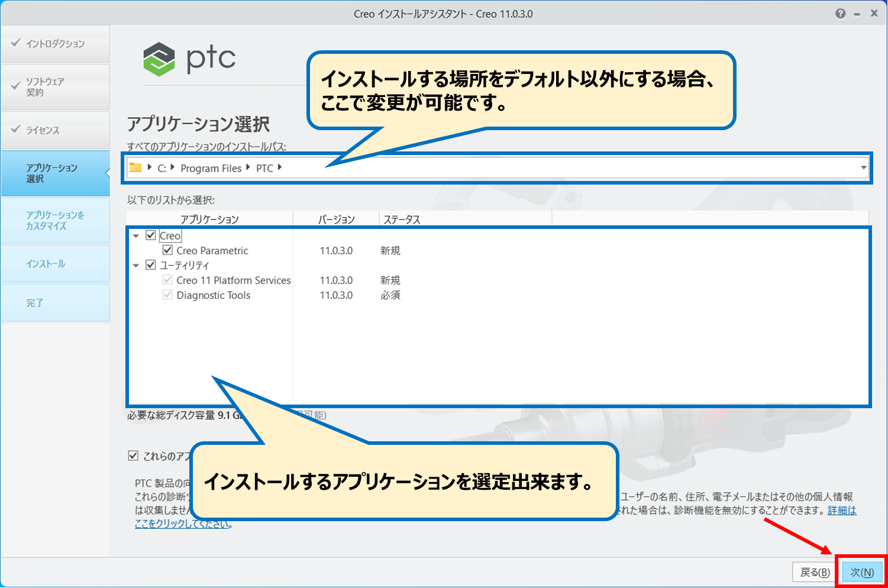Screen dimensions: 888x588
Task: Click the folder icon in install path
Action: point(135,167)
